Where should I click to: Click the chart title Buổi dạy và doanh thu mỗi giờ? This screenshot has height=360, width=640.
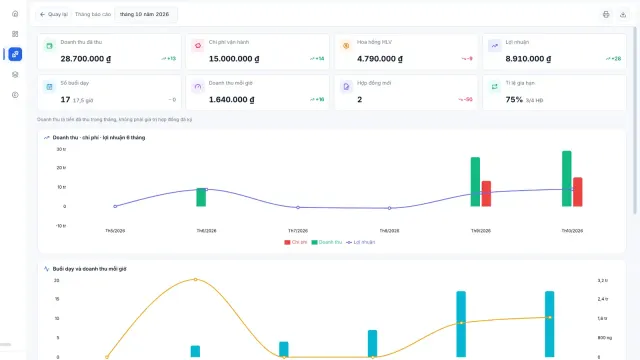(x=89, y=269)
